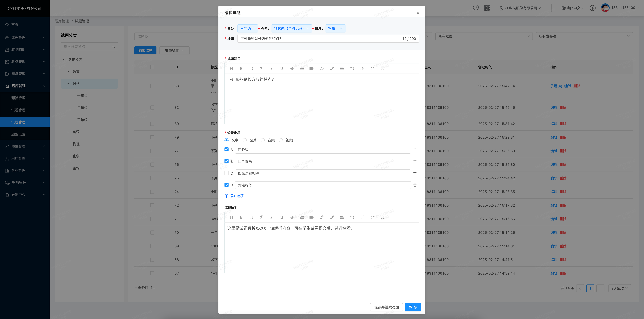The width and height of the screenshot is (644, 319).
Task: Check option C as correct answer
Action: click(x=227, y=173)
